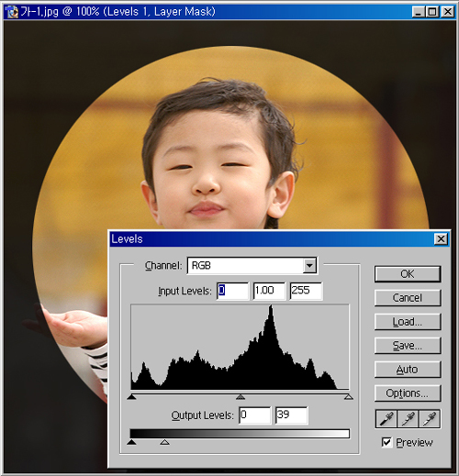Select the gray point eyedropper

pos(408,418)
